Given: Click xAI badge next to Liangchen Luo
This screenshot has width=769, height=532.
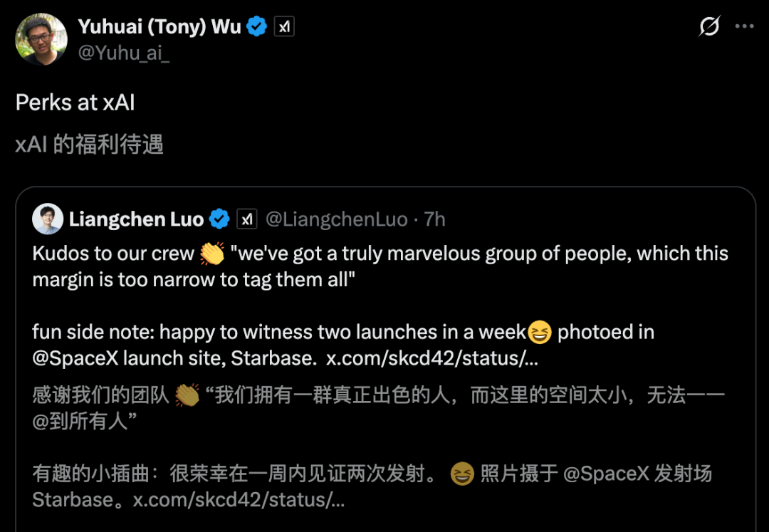Looking at the screenshot, I should click(246, 219).
